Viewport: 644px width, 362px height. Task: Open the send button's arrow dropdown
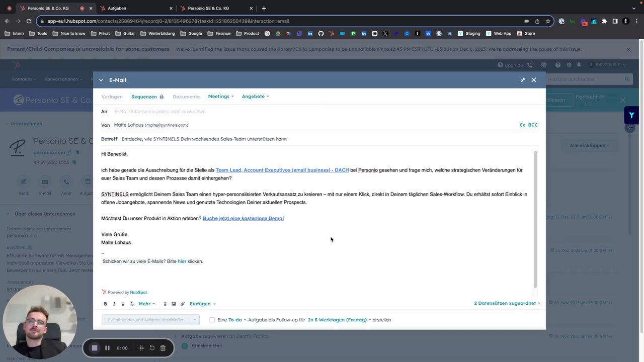click(195, 320)
